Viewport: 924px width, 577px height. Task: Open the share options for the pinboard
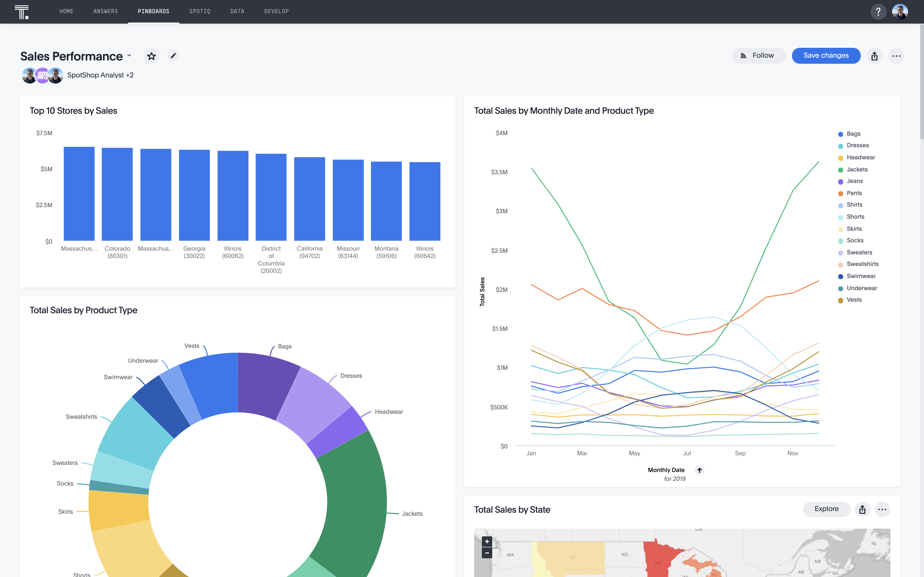pos(875,56)
